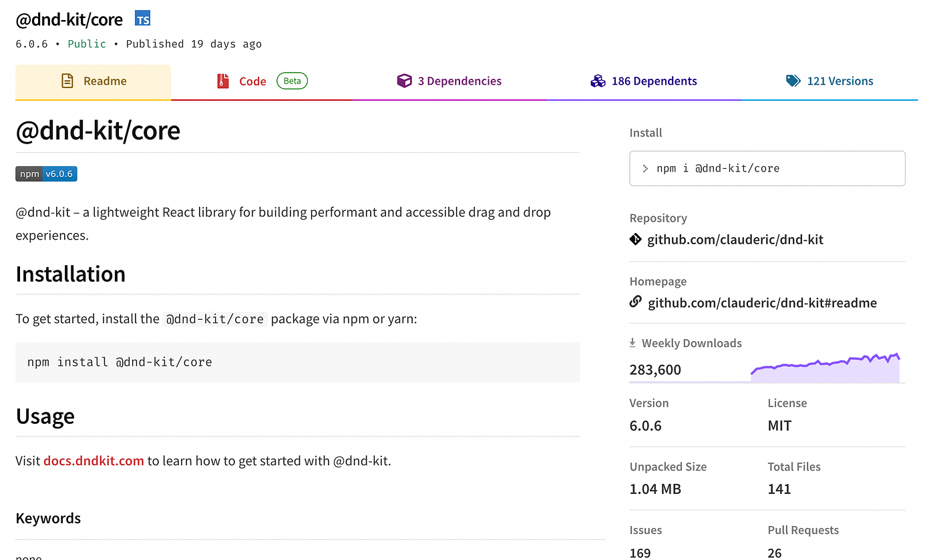Image resolution: width=935 pixels, height=560 pixels.
Task: Click the homepage chain link icon
Action: point(636,302)
